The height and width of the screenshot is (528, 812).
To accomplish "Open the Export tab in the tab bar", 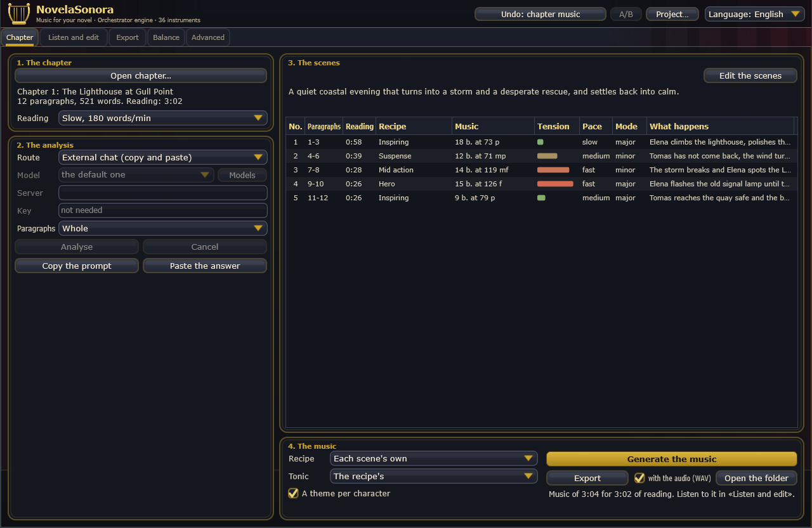I will 128,37.
